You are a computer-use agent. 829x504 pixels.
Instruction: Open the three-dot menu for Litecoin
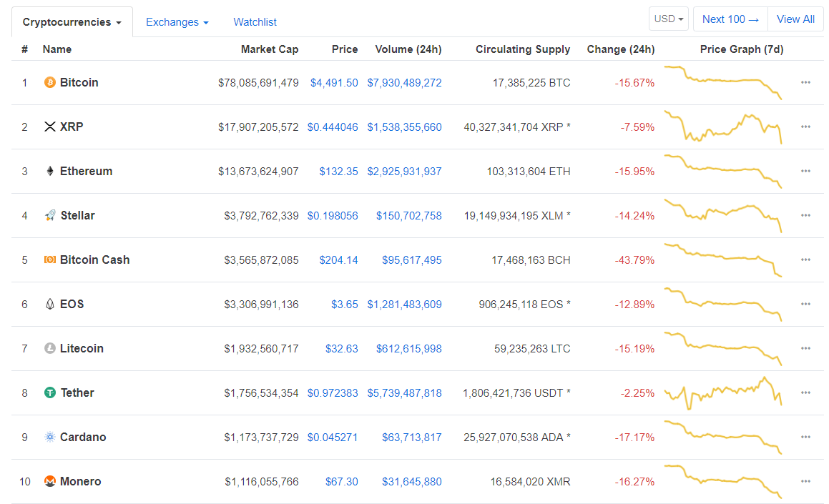[805, 349]
